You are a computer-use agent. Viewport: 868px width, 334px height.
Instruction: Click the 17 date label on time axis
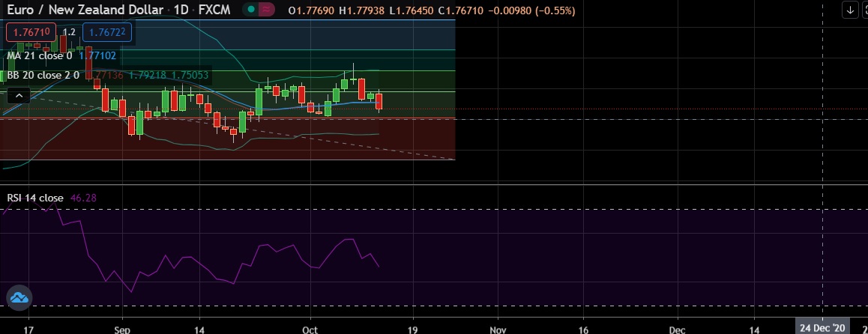[28, 330]
